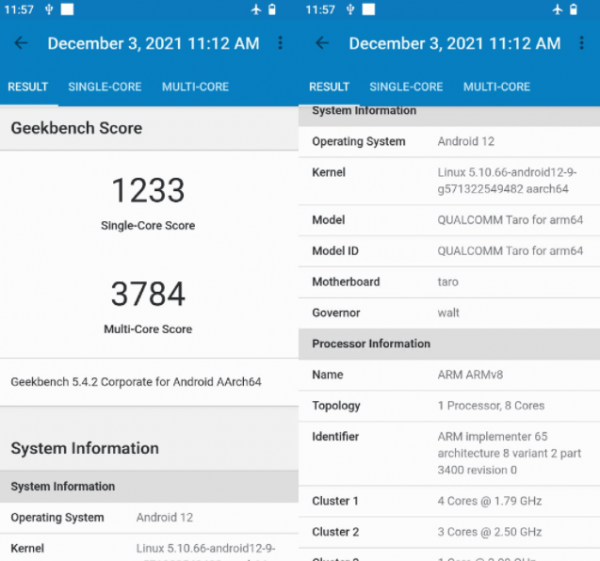Select the Governor walt row

click(x=449, y=313)
